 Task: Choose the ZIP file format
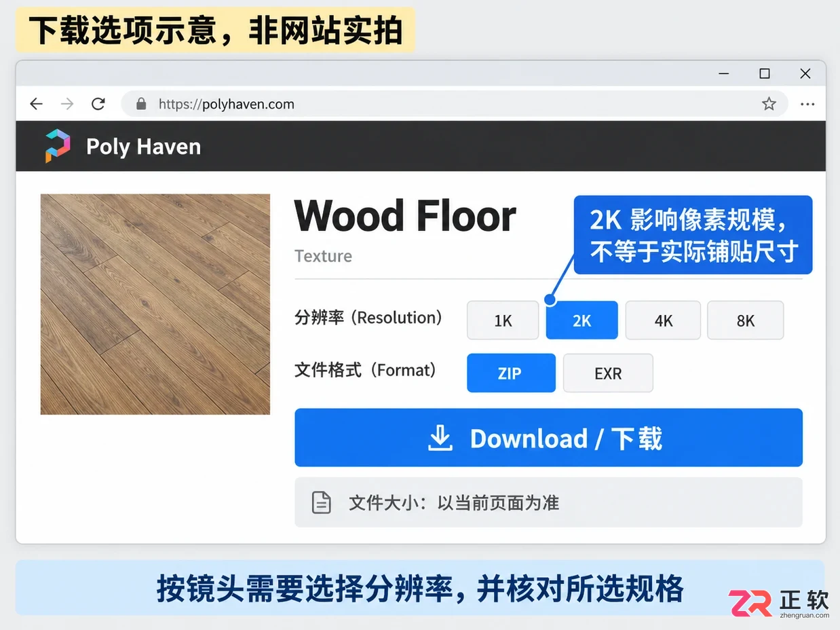pos(511,373)
